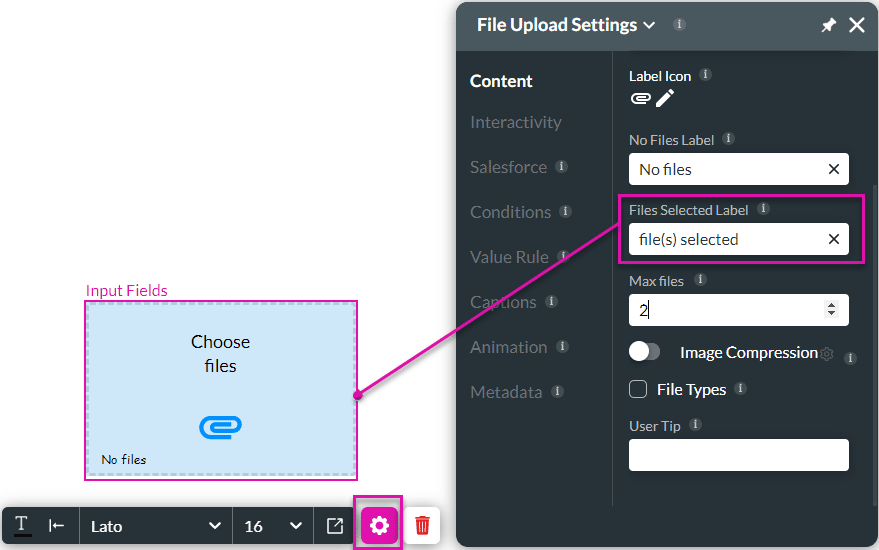Clear the No Files Label field

click(x=834, y=169)
